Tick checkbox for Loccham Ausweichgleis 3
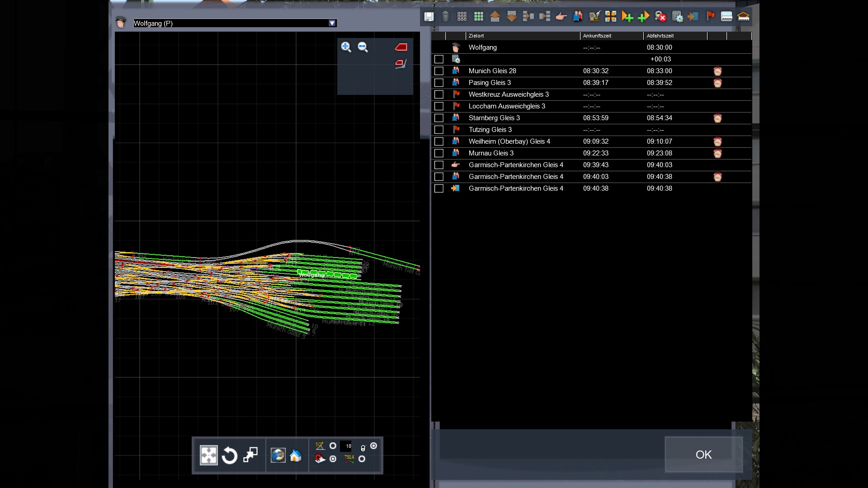The width and height of the screenshot is (868, 488). coord(439,106)
